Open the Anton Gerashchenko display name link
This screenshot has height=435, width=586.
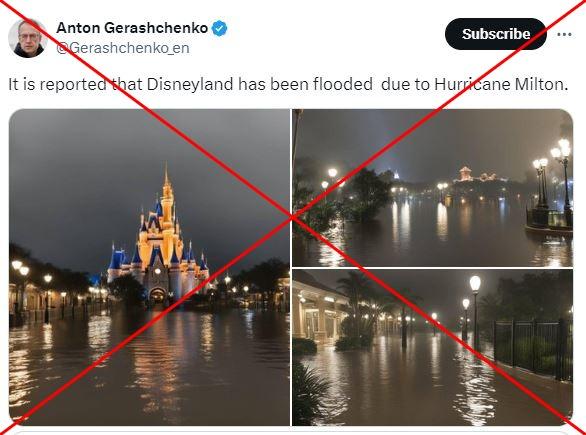click(x=132, y=28)
